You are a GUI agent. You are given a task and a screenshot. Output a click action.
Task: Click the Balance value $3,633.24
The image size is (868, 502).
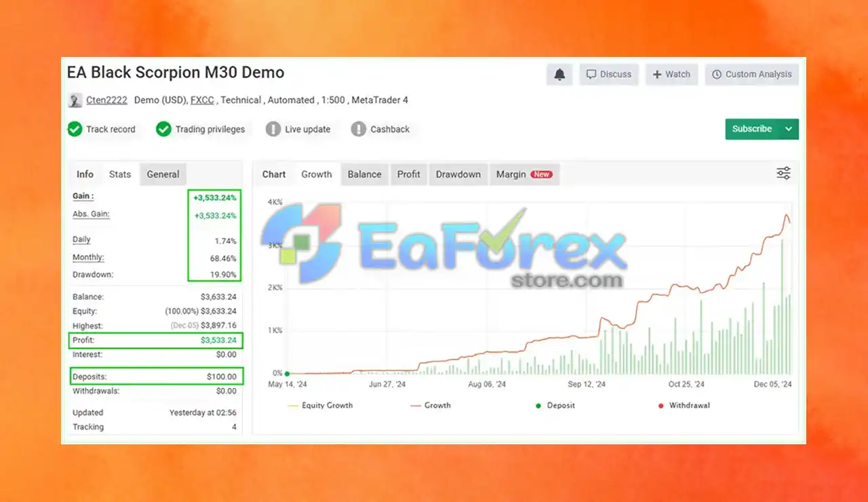pyautogui.click(x=218, y=297)
